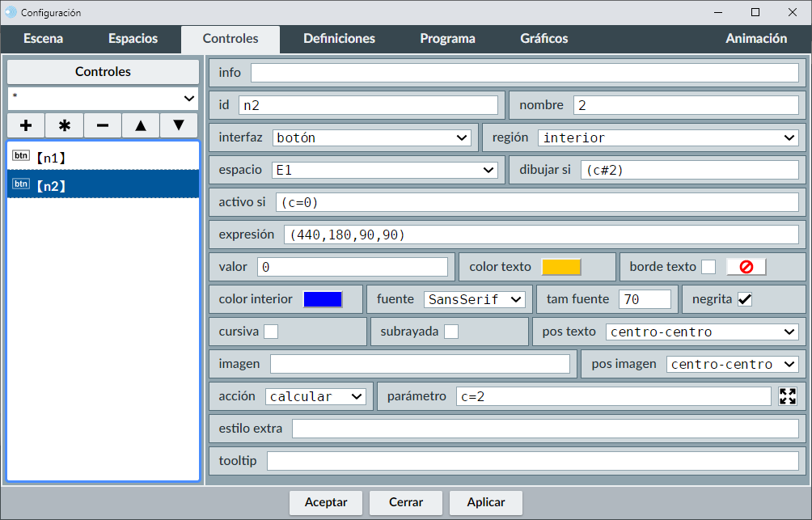Open the acción dropdown showing calcular
This screenshot has height=520, width=812.
click(x=315, y=396)
